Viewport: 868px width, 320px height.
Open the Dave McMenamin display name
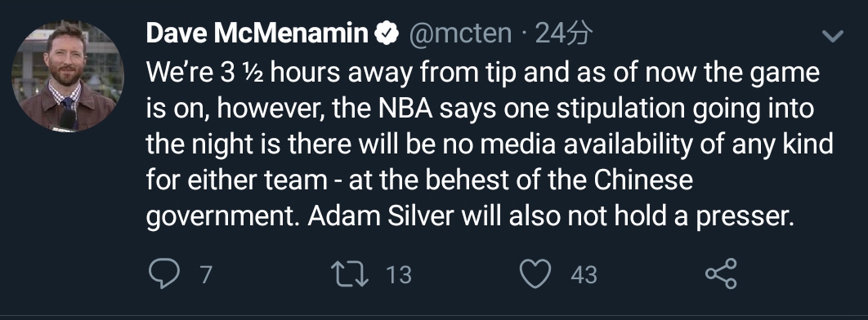click(257, 33)
